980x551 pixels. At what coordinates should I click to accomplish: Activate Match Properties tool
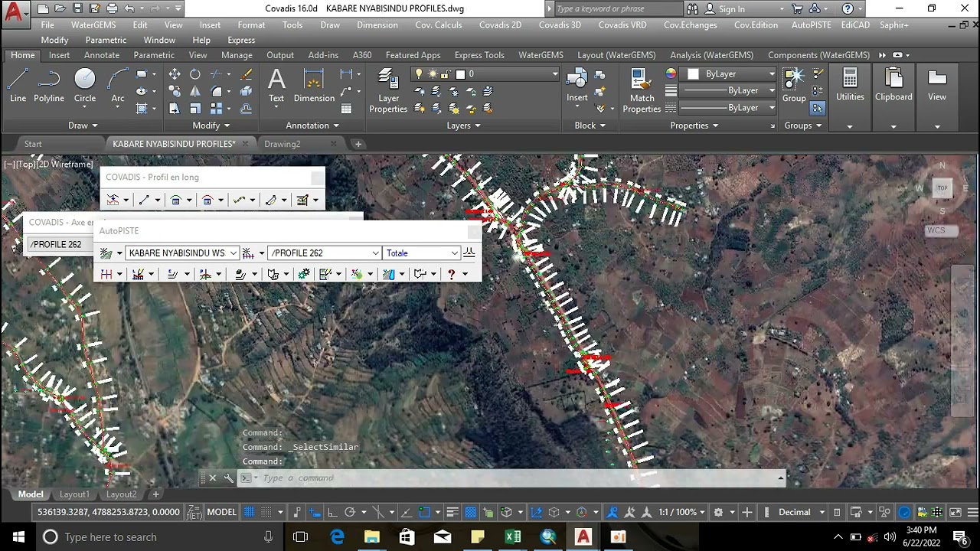click(x=642, y=91)
